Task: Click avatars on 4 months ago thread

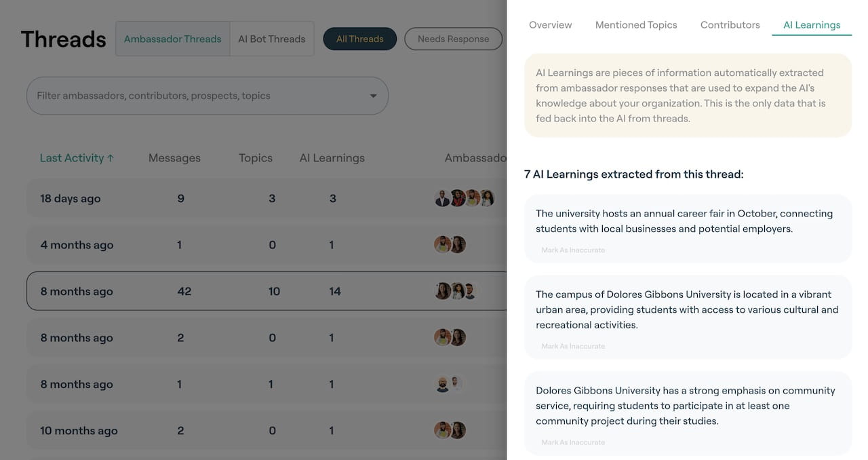Action: click(450, 245)
